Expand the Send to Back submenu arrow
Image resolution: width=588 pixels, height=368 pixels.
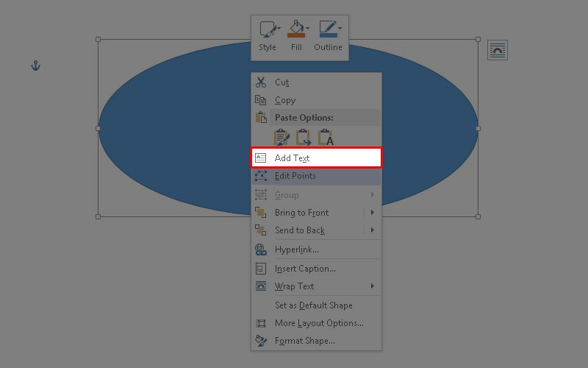click(373, 230)
